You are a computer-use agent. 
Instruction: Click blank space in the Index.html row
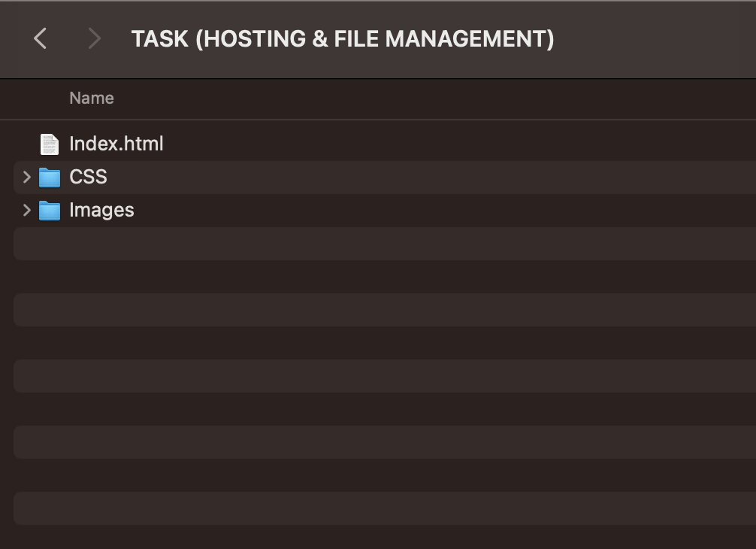[x=451, y=144]
